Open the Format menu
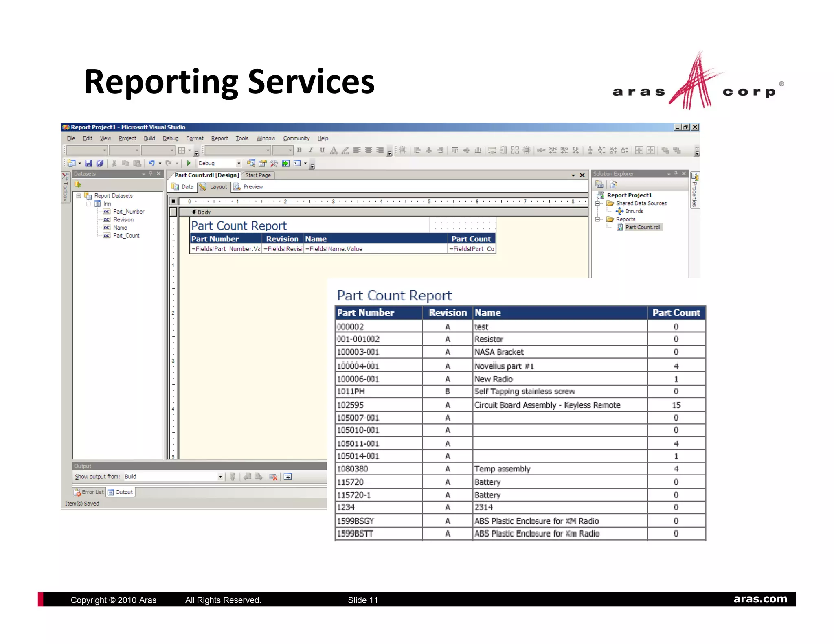834x644 pixels. tap(195, 138)
